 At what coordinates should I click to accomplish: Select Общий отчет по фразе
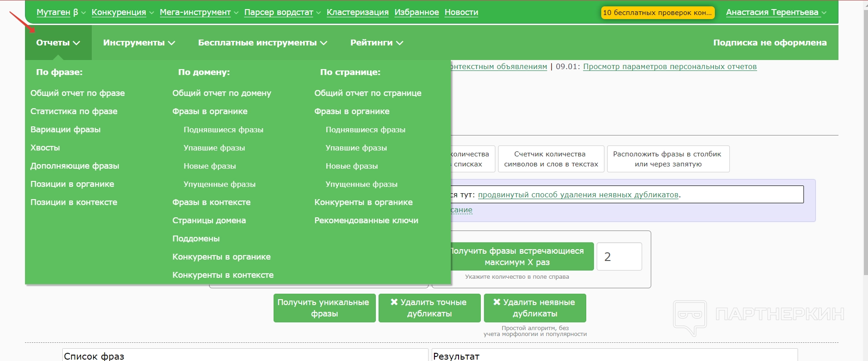click(78, 93)
